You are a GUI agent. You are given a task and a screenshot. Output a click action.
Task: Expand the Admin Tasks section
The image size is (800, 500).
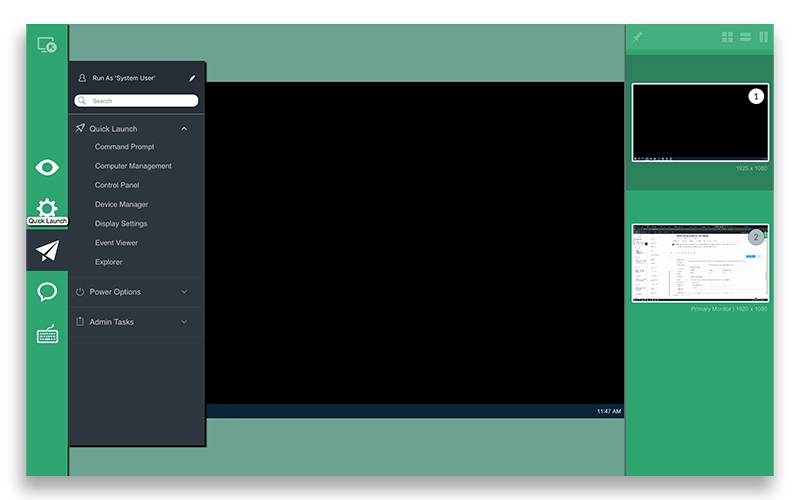[184, 322]
